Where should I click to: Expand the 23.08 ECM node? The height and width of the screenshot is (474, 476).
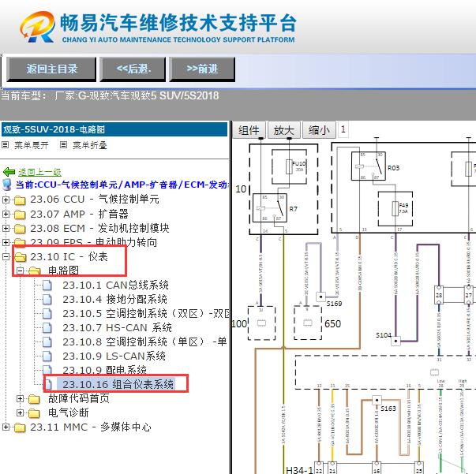tap(6, 228)
